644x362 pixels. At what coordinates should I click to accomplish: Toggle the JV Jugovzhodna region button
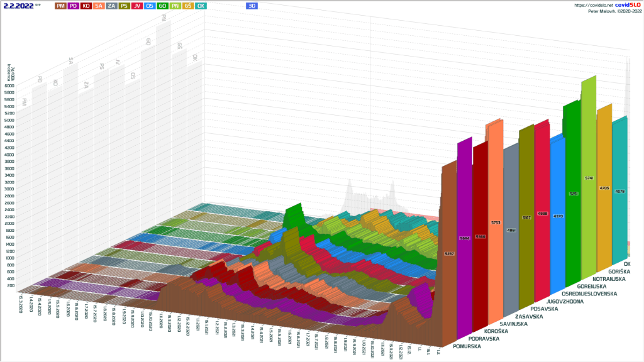pyautogui.click(x=137, y=6)
